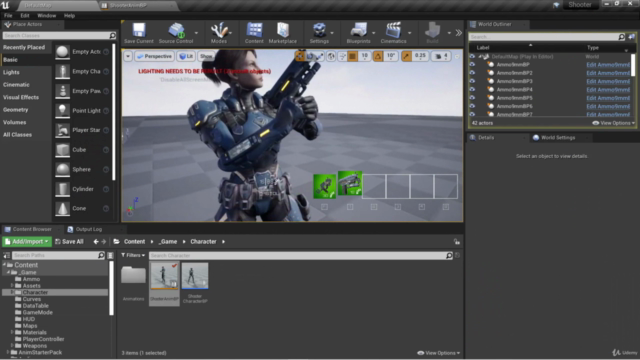Select the Cylinder actor icon

click(62, 189)
